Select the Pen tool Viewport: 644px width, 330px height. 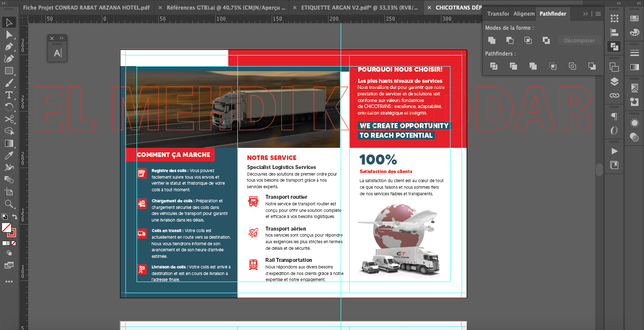(9, 46)
